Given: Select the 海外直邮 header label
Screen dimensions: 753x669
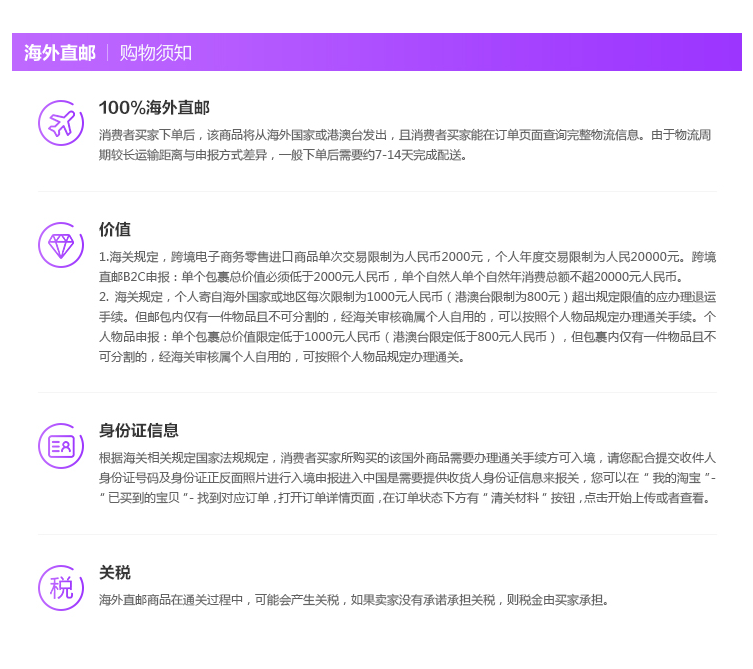Looking at the screenshot, I should click(60, 52).
